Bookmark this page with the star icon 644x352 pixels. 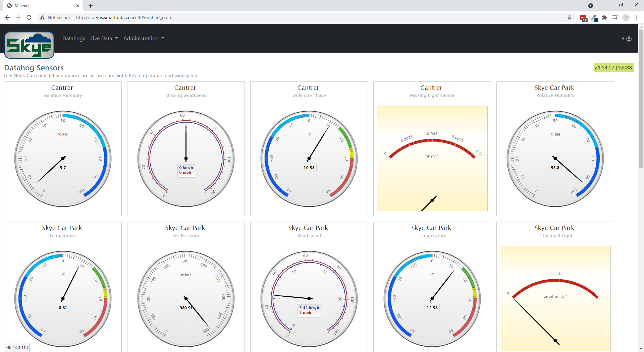570,17
